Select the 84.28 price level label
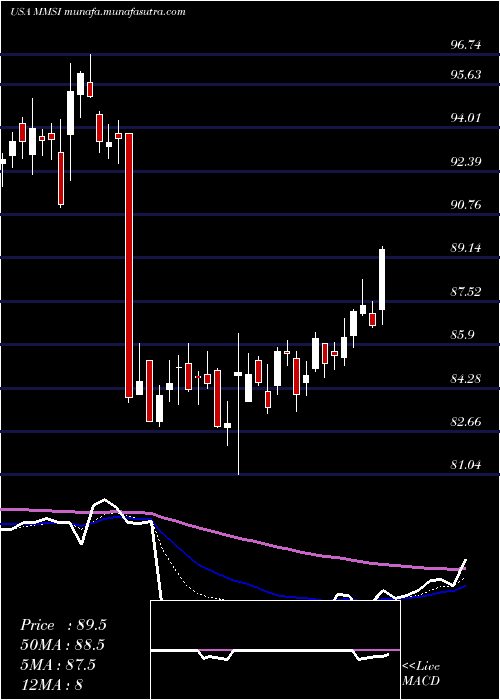 466,379
